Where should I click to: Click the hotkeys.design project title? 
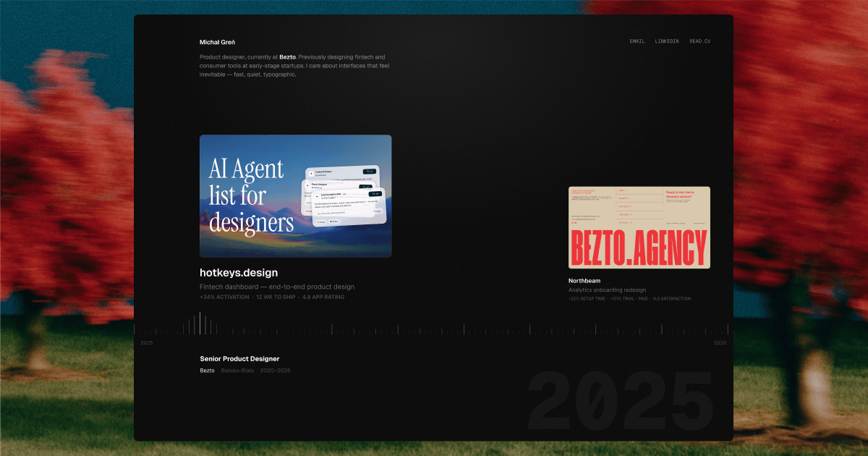[239, 273]
